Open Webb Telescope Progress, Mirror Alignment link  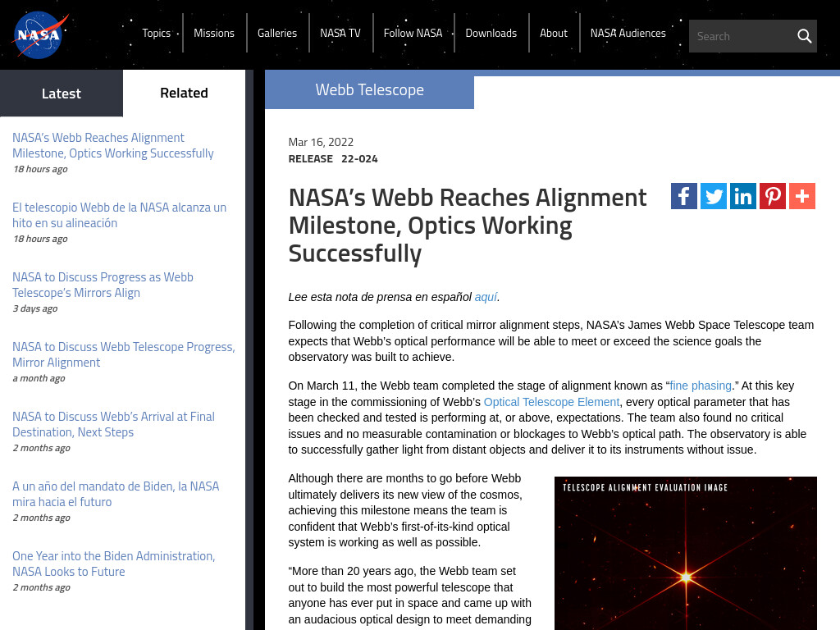tap(124, 354)
